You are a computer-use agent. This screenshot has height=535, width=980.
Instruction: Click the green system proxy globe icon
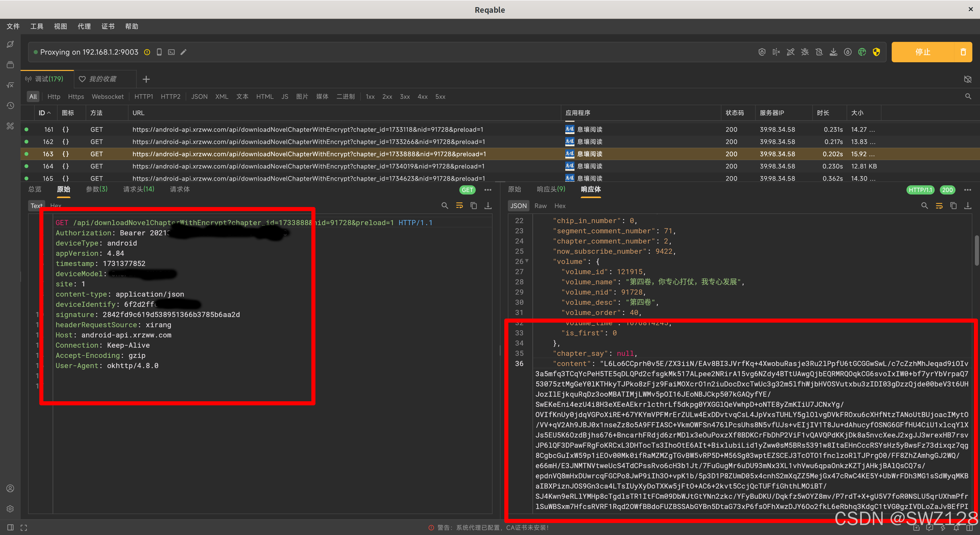click(862, 52)
